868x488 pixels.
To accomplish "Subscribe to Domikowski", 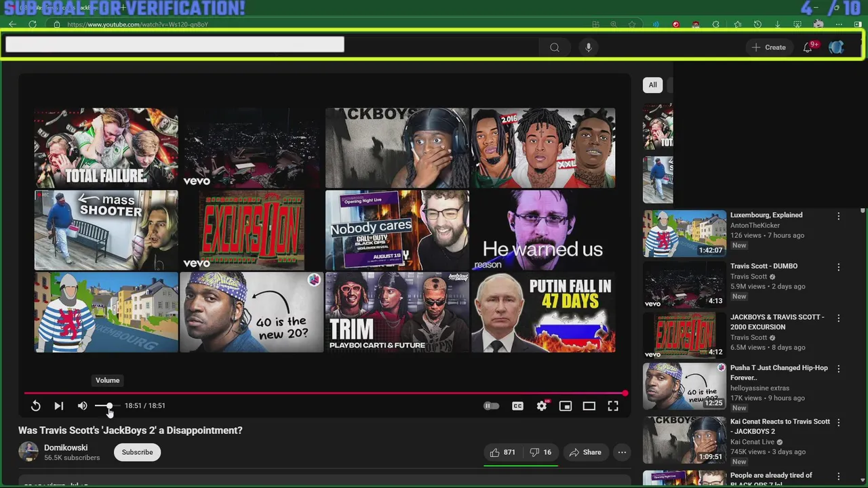I will click(x=137, y=452).
